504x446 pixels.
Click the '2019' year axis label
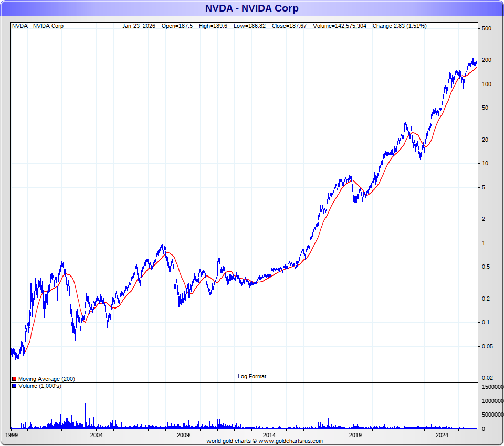355,435
